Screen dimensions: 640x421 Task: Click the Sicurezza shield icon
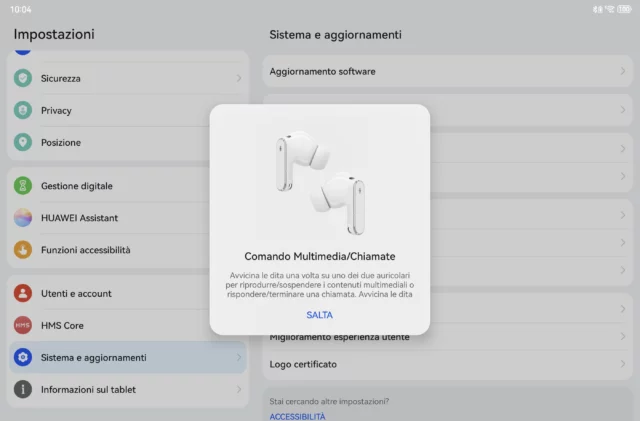[23, 78]
